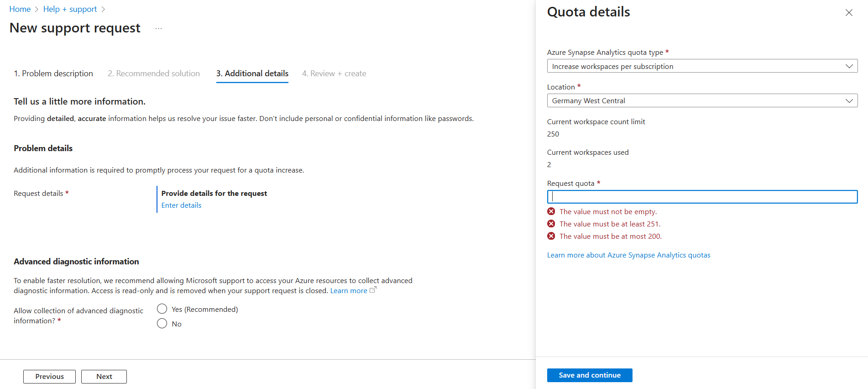Navigate to Home breadcrumb
The image size is (868, 389).
[x=20, y=9]
